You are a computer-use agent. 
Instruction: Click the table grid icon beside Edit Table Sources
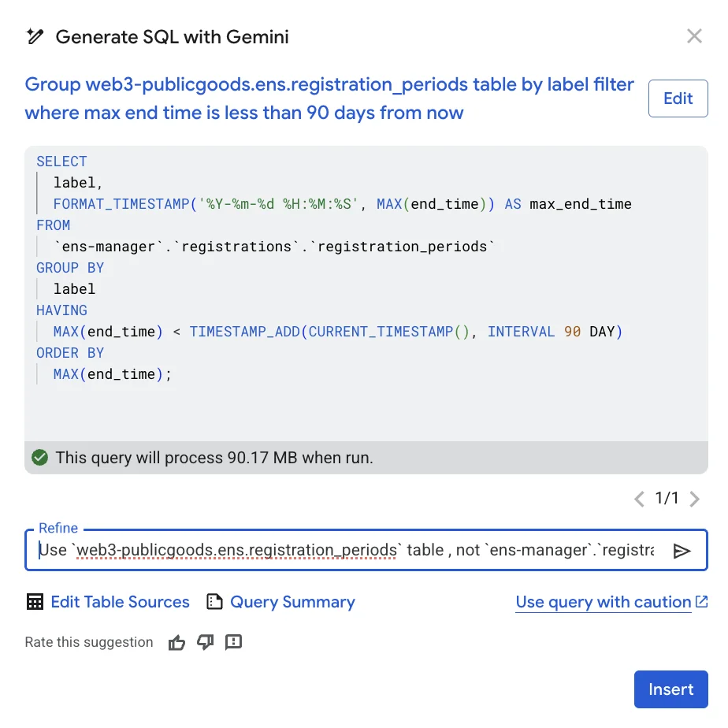[x=35, y=601]
